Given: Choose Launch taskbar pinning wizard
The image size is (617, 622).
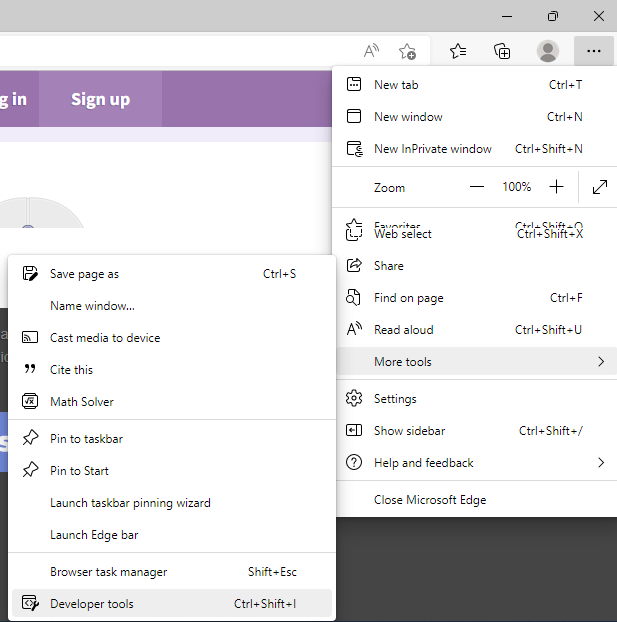Looking at the screenshot, I should [x=172, y=503].
